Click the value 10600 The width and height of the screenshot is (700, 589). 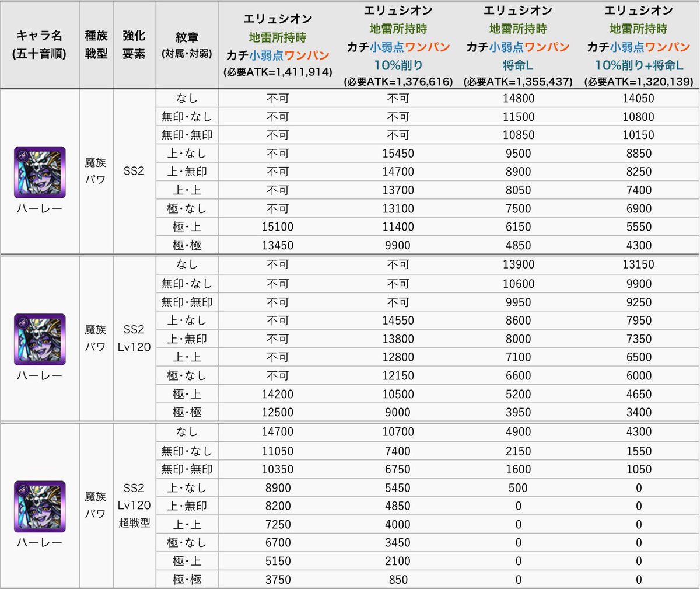click(519, 284)
